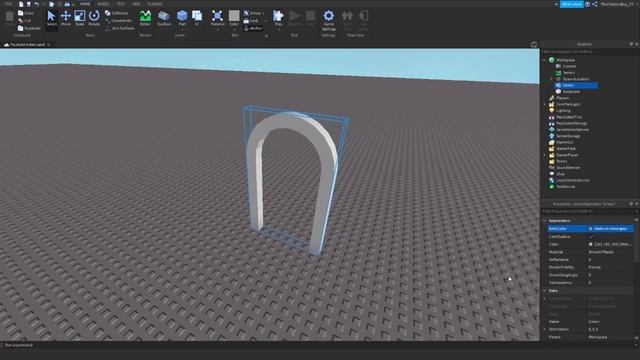Image resolution: width=640 pixels, height=360 pixels.
Task: Toggle Join Surfaces option
Action: 120,28
